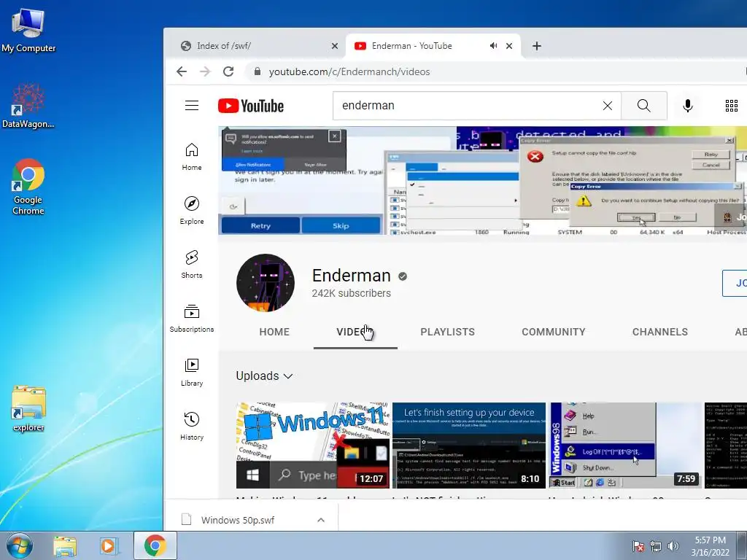Play the 8:10 setup device video thumbnail

click(x=469, y=446)
